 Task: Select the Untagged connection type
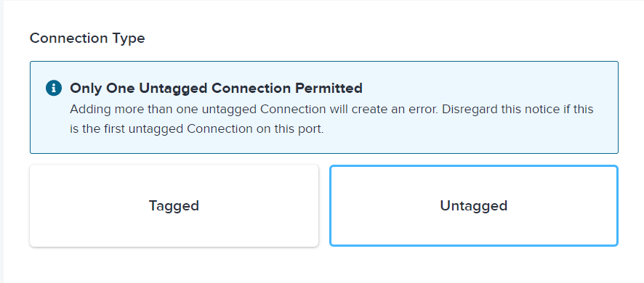tap(474, 205)
